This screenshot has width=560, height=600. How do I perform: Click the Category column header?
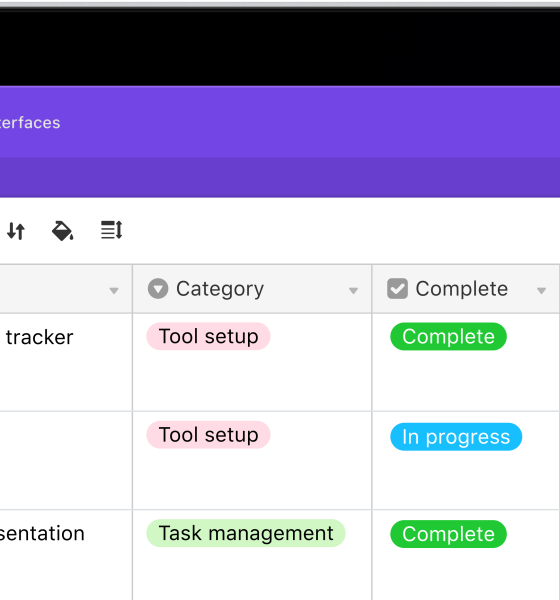(x=252, y=289)
